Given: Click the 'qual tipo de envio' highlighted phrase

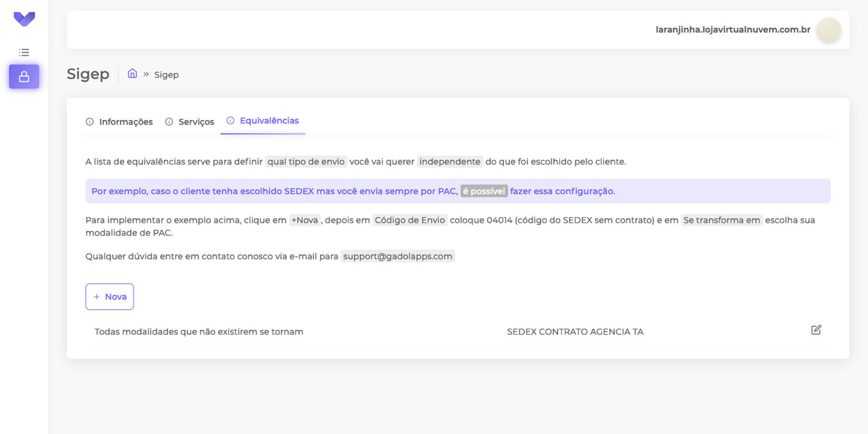Looking at the screenshot, I should click(x=306, y=162).
